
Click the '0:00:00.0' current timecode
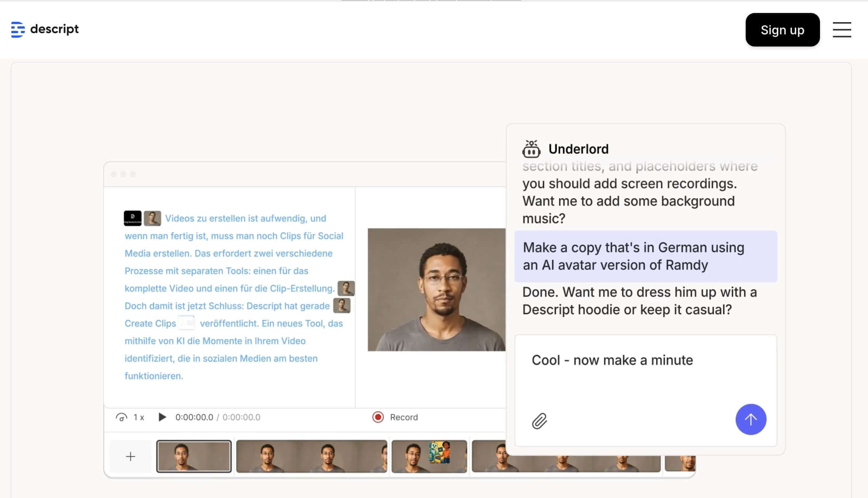(194, 417)
